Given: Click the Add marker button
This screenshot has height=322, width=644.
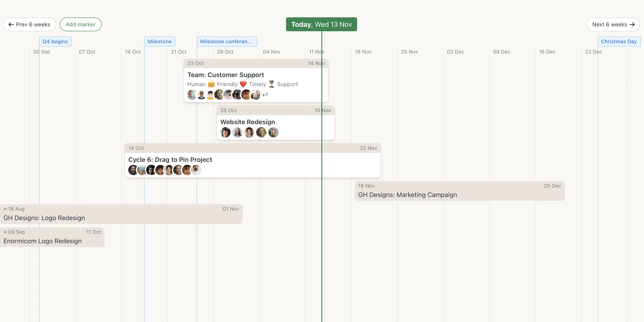Looking at the screenshot, I should [x=80, y=24].
